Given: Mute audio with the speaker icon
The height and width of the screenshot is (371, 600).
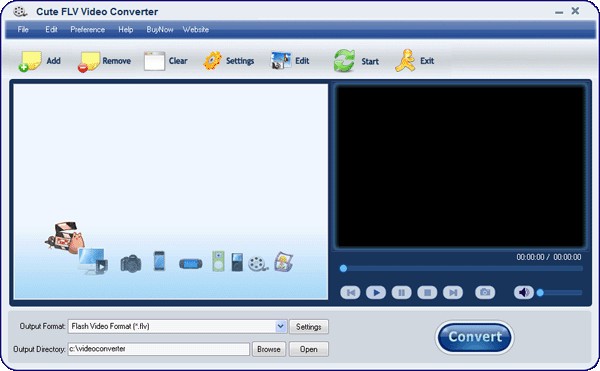Looking at the screenshot, I should point(523,293).
